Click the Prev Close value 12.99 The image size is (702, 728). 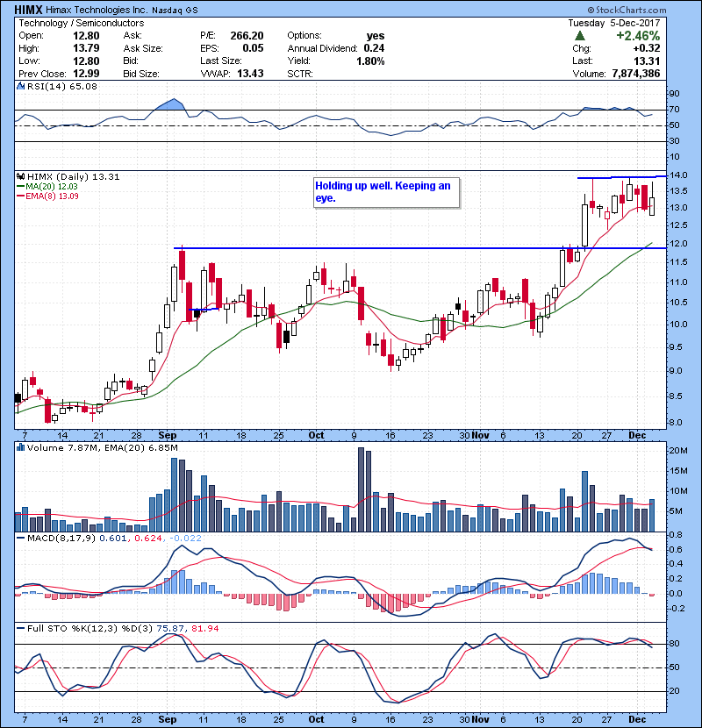point(86,74)
